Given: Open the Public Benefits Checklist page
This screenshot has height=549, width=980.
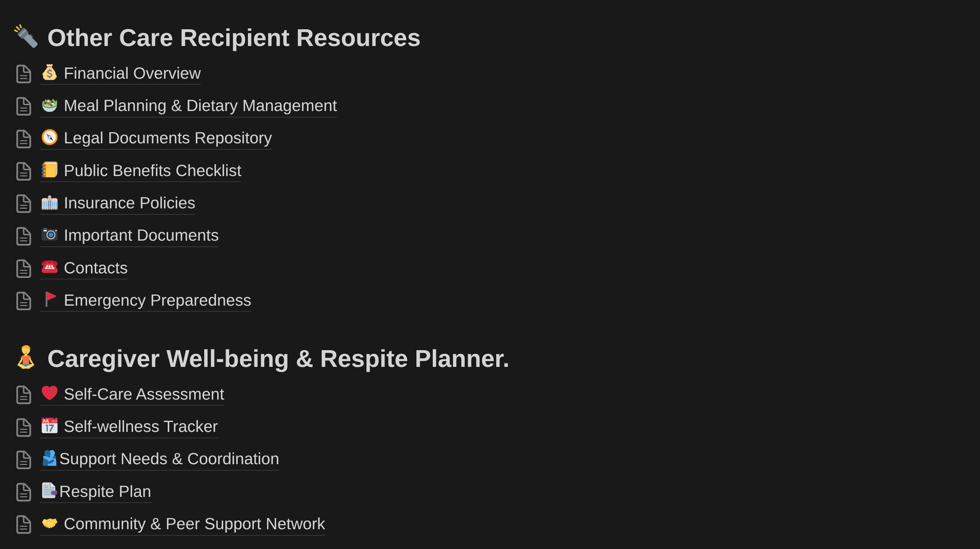Looking at the screenshot, I should click(152, 170).
